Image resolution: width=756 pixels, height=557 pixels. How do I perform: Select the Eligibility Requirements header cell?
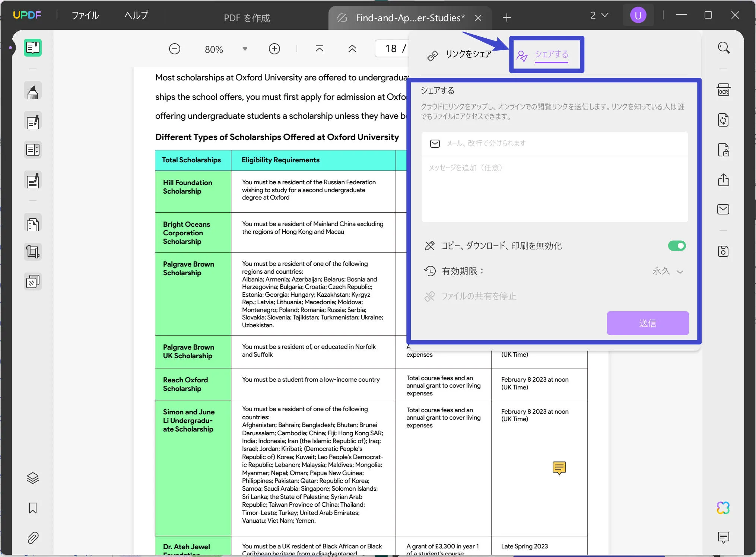313,160
